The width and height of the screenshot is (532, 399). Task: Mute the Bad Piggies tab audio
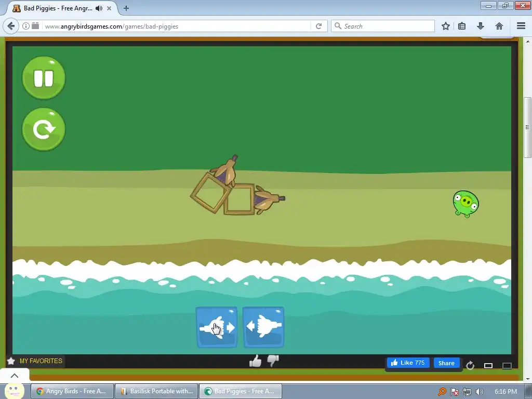click(99, 8)
